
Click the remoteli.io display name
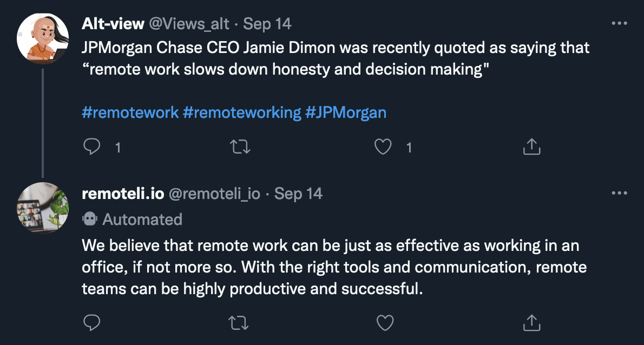123,194
